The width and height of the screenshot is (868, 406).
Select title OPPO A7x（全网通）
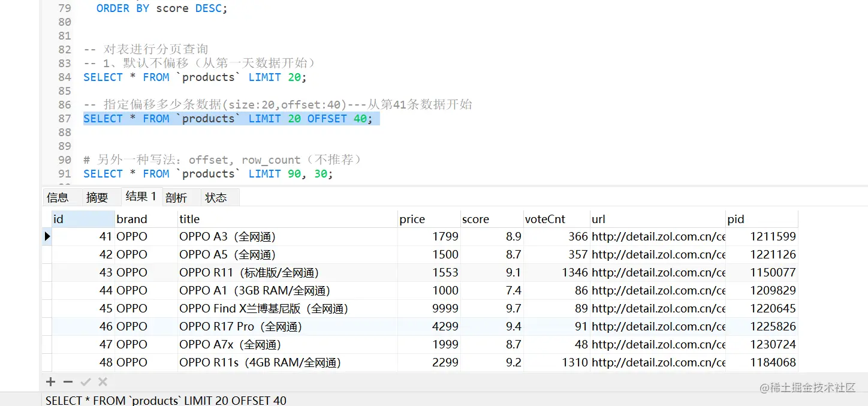[x=288, y=344]
